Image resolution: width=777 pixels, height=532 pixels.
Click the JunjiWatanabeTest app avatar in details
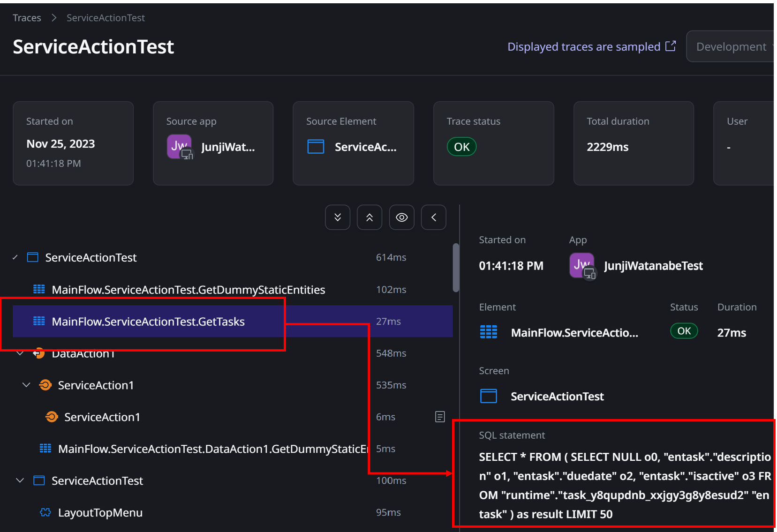tap(582, 266)
